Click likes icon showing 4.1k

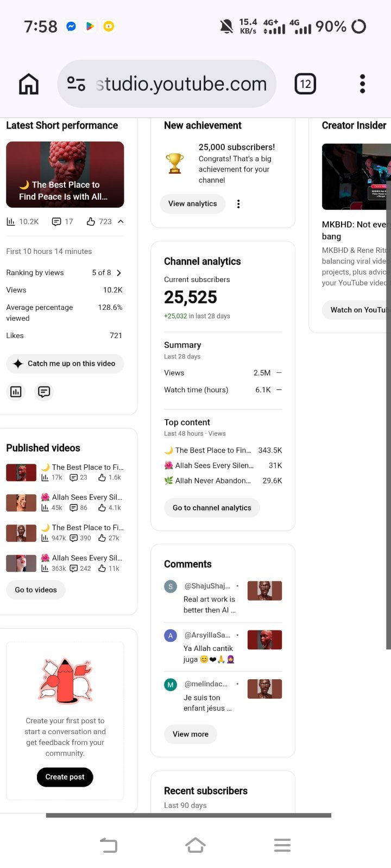(102, 508)
